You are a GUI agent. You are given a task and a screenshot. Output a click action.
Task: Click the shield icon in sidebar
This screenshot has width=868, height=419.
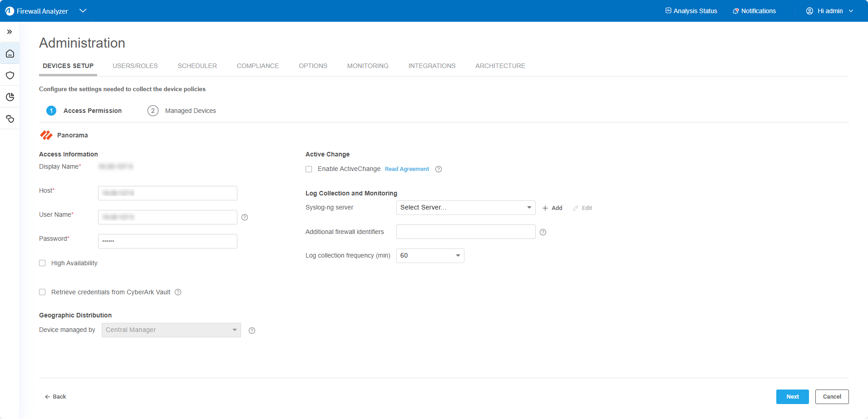[x=10, y=75]
